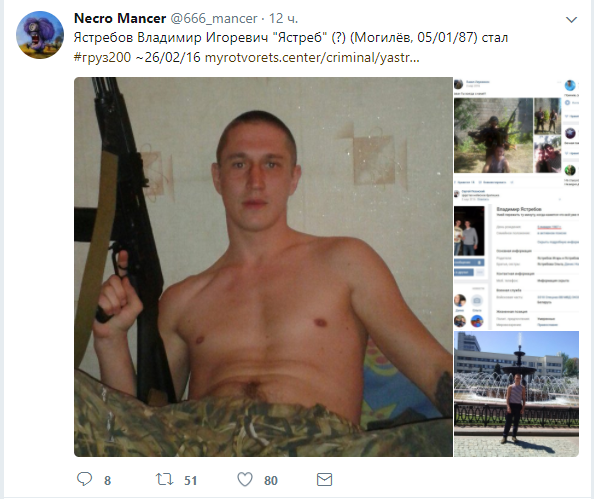The image size is (594, 499).
Task: Click the reply speech bubble icon
Action: tap(84, 479)
